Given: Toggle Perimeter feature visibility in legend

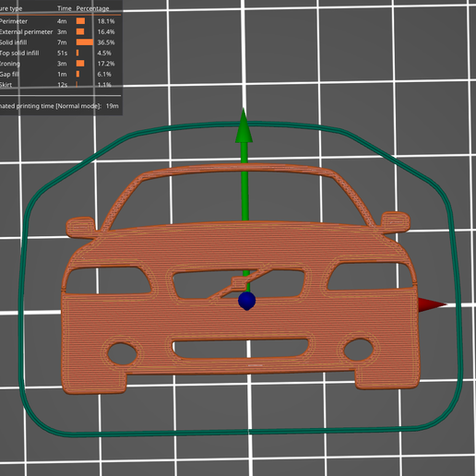Looking at the screenshot, I should point(60,21).
